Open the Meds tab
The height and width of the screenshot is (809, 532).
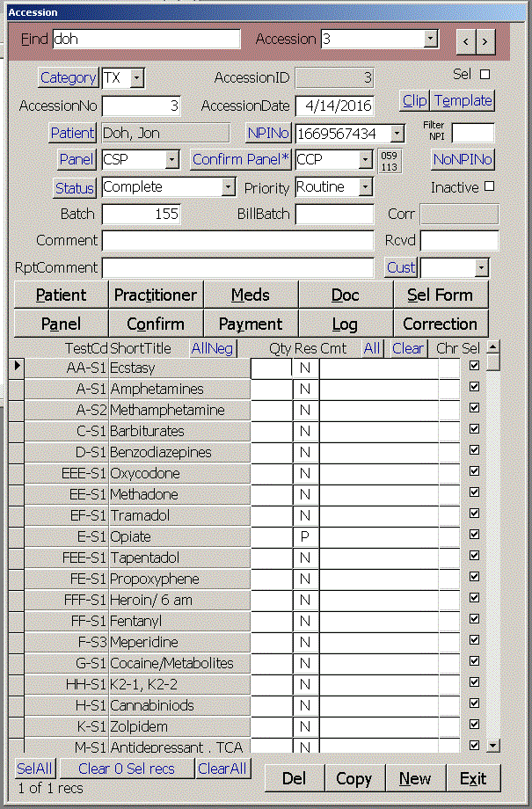(251, 295)
